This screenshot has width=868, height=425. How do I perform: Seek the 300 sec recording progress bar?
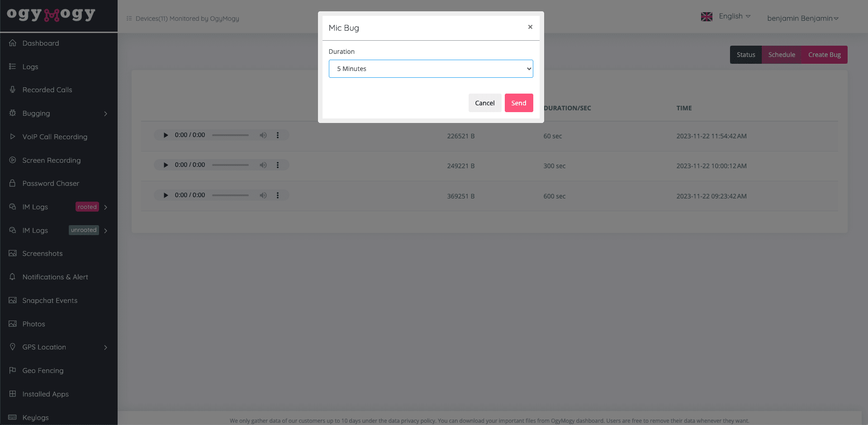click(x=230, y=165)
